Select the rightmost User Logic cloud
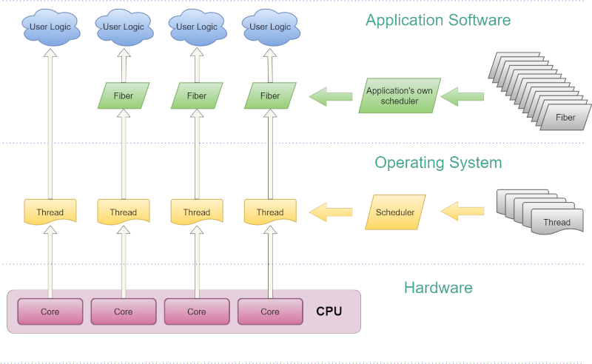Viewport: 592px width, 364px height. pos(270,27)
